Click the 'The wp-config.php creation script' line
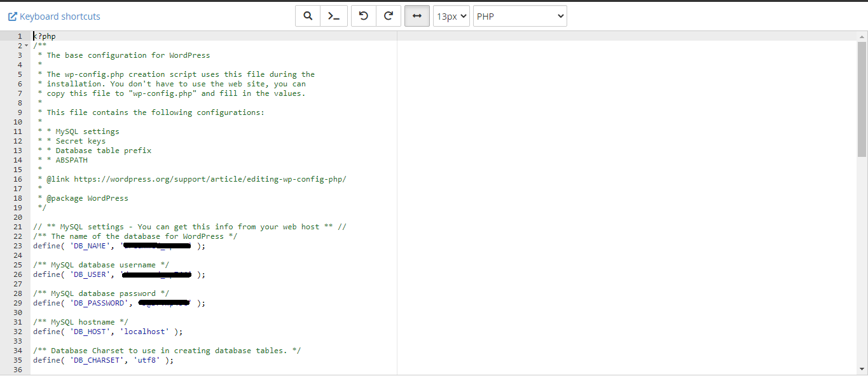Image resolution: width=868 pixels, height=383 pixels. tap(176, 74)
